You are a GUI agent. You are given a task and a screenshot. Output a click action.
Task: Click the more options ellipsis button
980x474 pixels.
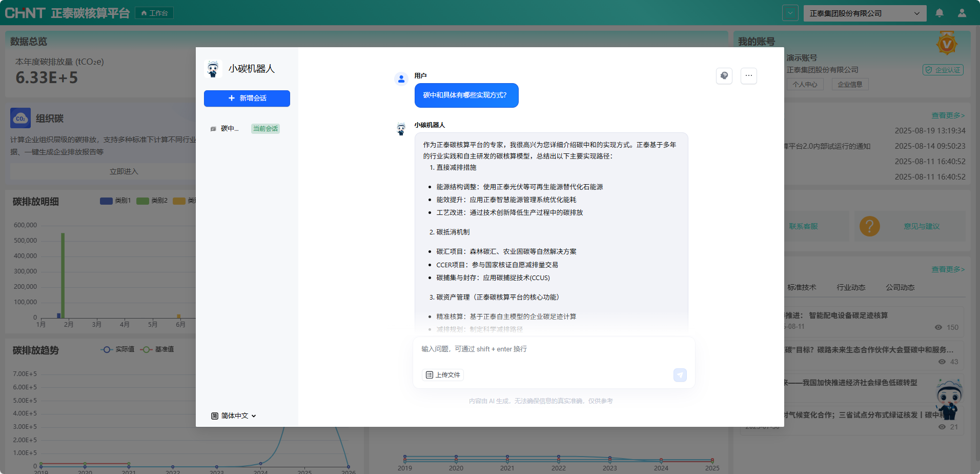749,76
